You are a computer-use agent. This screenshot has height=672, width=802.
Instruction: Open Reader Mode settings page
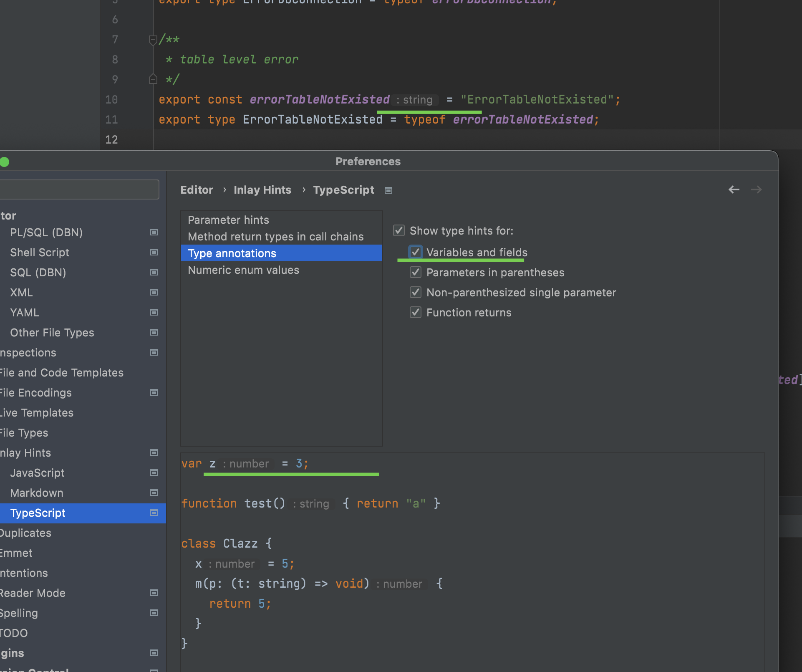click(33, 593)
